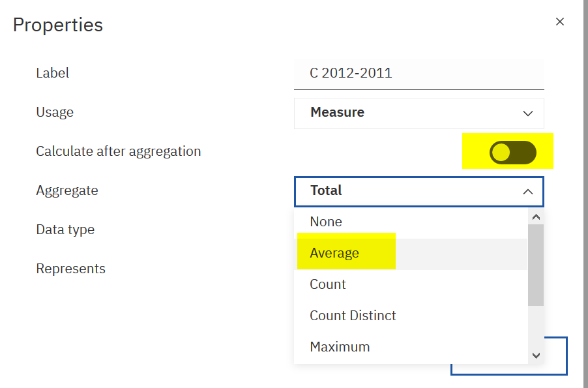
Task: Click the Represents property label
Action: [x=70, y=269]
